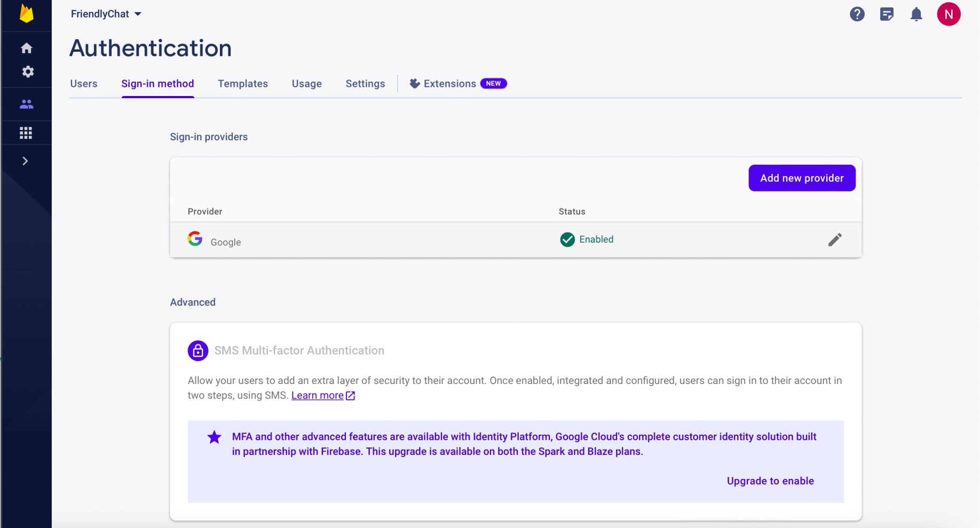This screenshot has width=980, height=528.
Task: Edit the Google provider with pencil icon
Action: pos(835,240)
